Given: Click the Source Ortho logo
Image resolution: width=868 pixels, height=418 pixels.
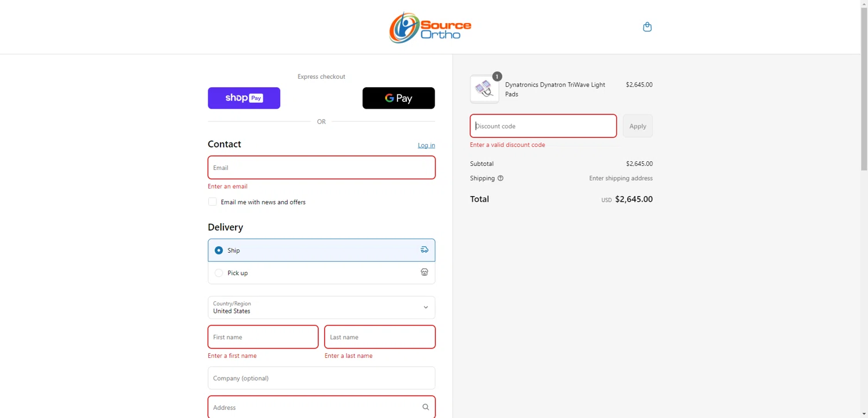Looking at the screenshot, I should click(x=430, y=27).
